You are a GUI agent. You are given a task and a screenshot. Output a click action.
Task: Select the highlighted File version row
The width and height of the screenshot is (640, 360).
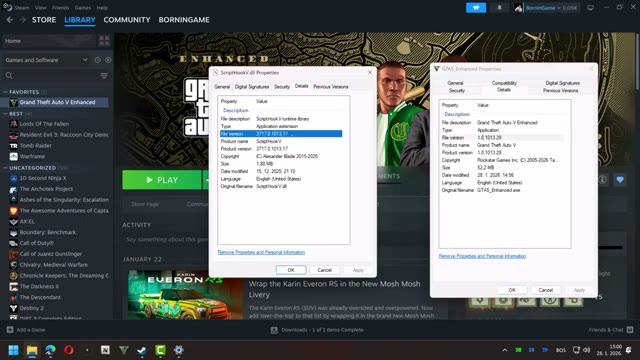(281, 134)
